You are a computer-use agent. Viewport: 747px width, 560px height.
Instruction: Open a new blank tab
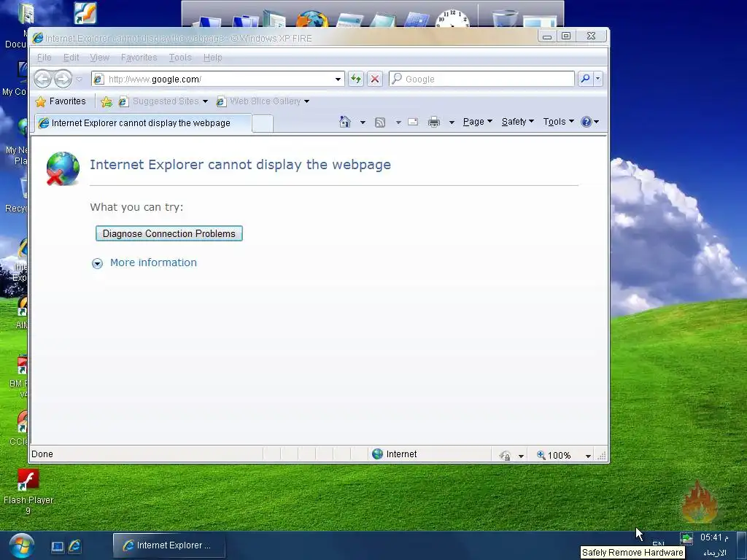point(263,124)
